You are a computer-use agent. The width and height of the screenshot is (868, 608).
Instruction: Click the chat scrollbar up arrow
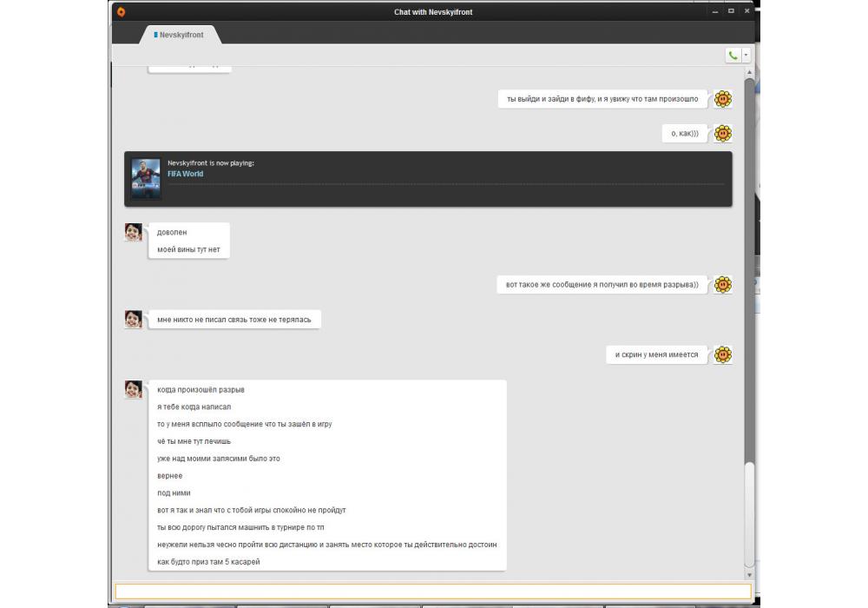(750, 72)
